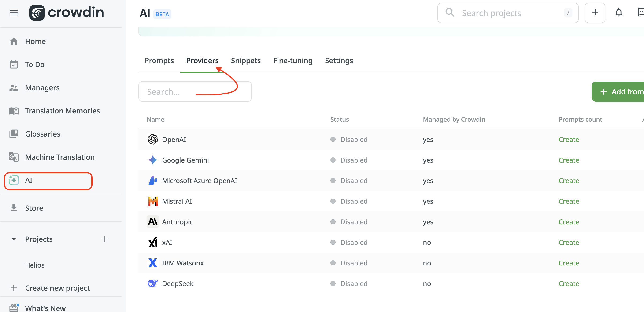Select the Anthropic provider row icon
Image resolution: width=644 pixels, height=312 pixels.
tap(152, 222)
